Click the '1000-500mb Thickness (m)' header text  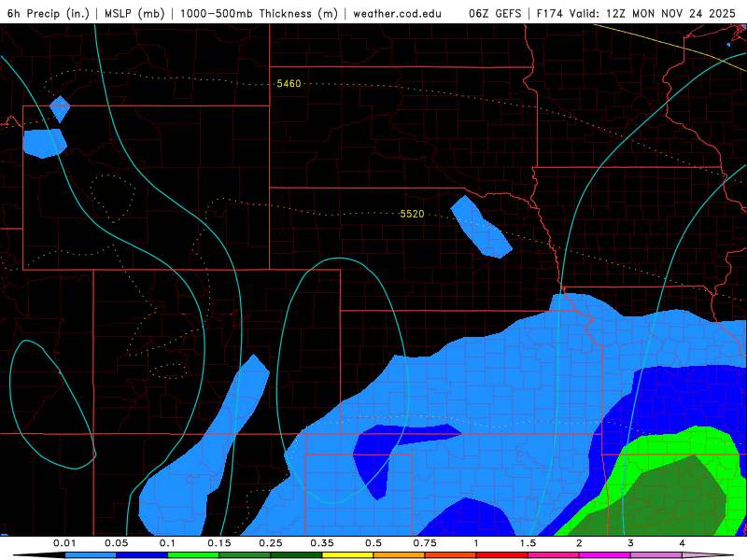tap(260, 13)
